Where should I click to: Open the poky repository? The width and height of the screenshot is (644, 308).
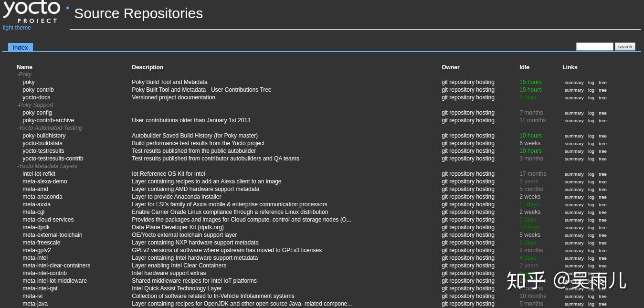coord(29,82)
